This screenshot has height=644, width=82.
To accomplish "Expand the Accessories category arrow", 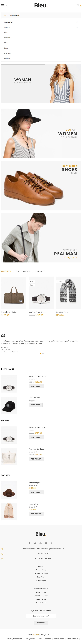I will tap(77, 22).
